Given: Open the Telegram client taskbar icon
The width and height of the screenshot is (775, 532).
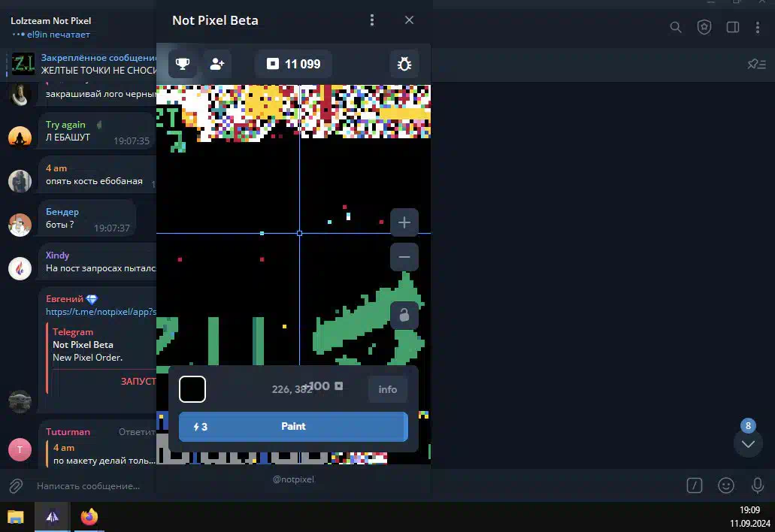Looking at the screenshot, I should pyautogui.click(x=52, y=517).
